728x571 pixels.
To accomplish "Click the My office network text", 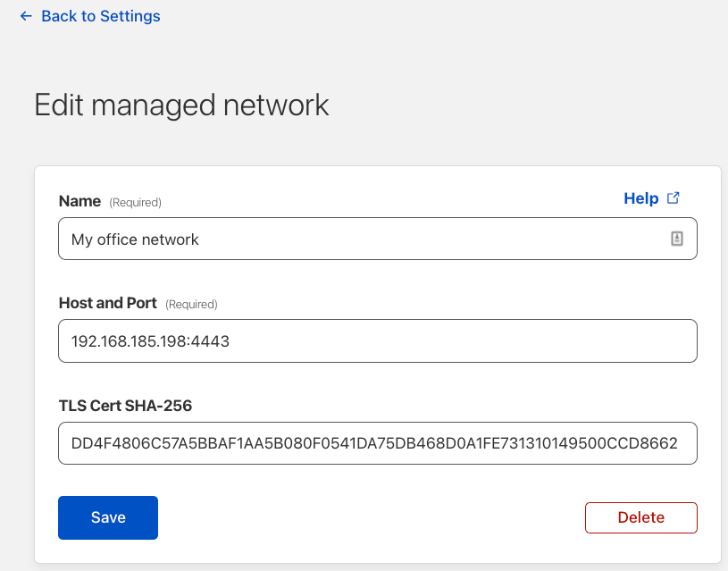I will point(135,239).
